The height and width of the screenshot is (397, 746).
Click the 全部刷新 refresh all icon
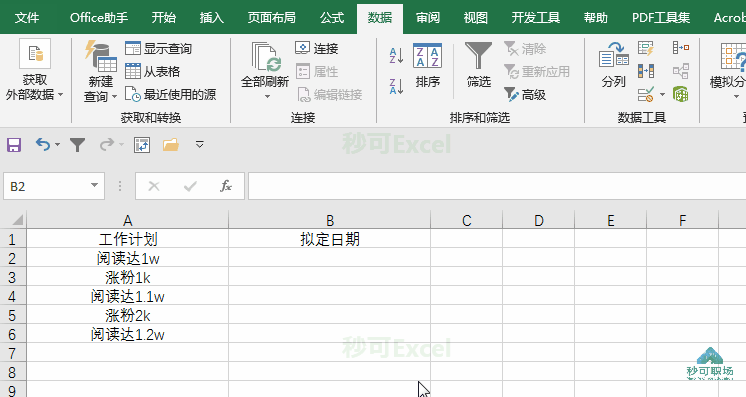coord(265,57)
